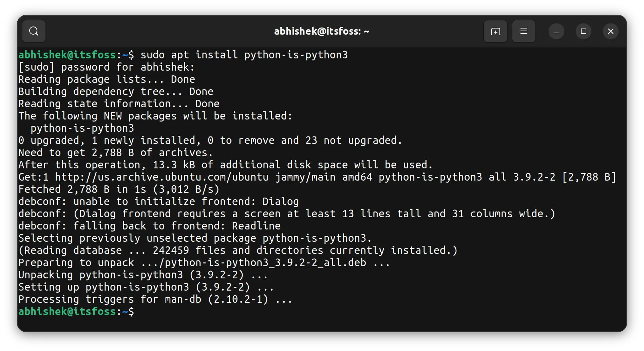
Task: Click the magnifying glass search button
Action: pos(33,31)
